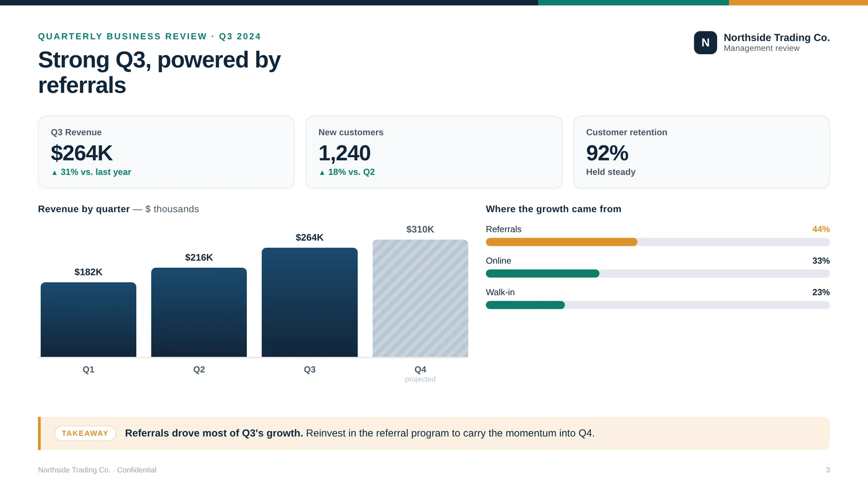Image resolution: width=868 pixels, height=488 pixels.
Task: Click the 'Q1' axis label
Action: click(x=88, y=370)
